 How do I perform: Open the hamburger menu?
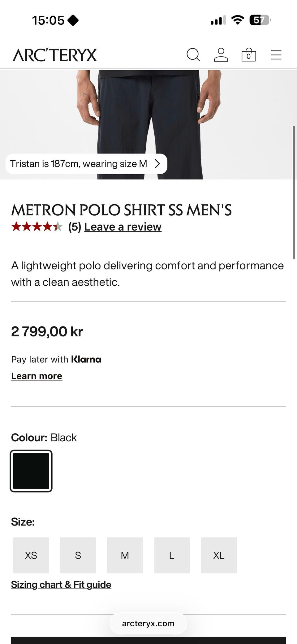(276, 55)
